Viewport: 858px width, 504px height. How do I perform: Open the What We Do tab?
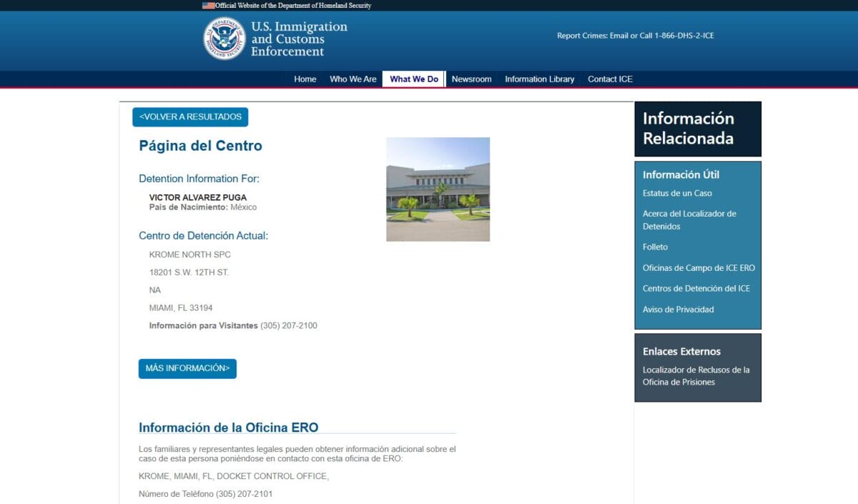click(414, 79)
